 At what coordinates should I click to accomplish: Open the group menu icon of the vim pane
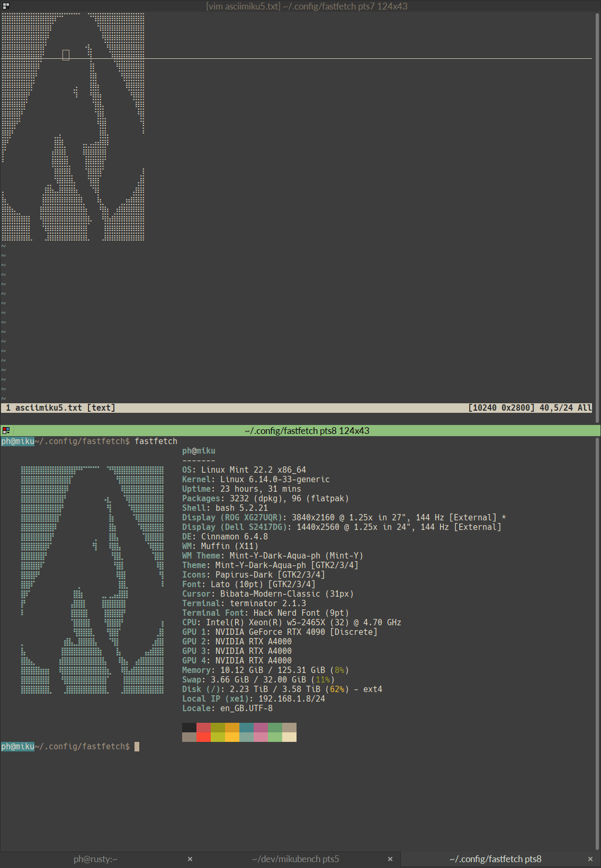6,6
